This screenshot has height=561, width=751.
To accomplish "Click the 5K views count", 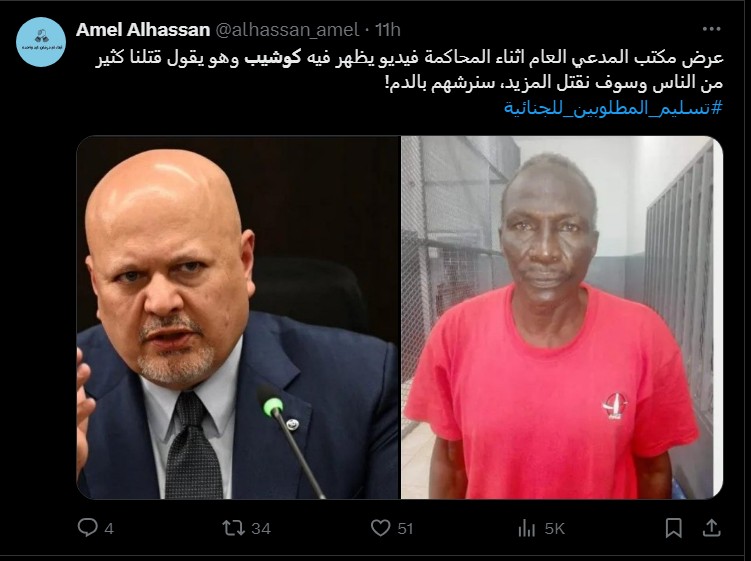I will click(x=555, y=528).
